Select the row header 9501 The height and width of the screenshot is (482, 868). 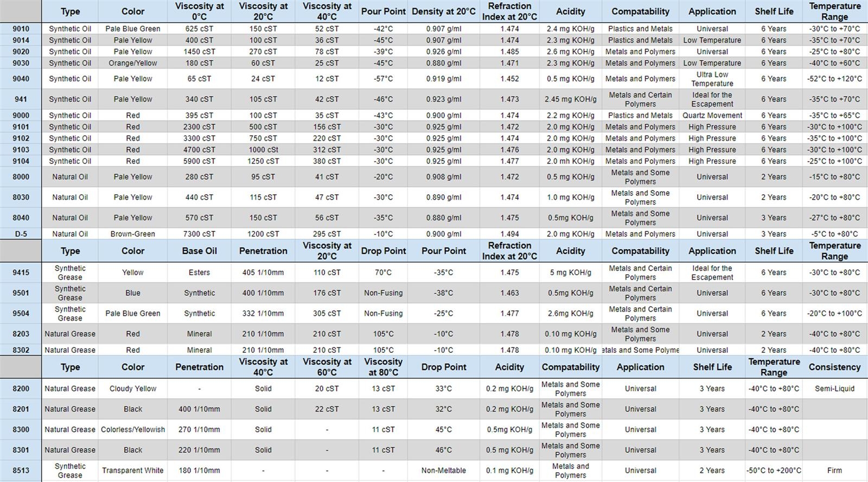[21, 293]
